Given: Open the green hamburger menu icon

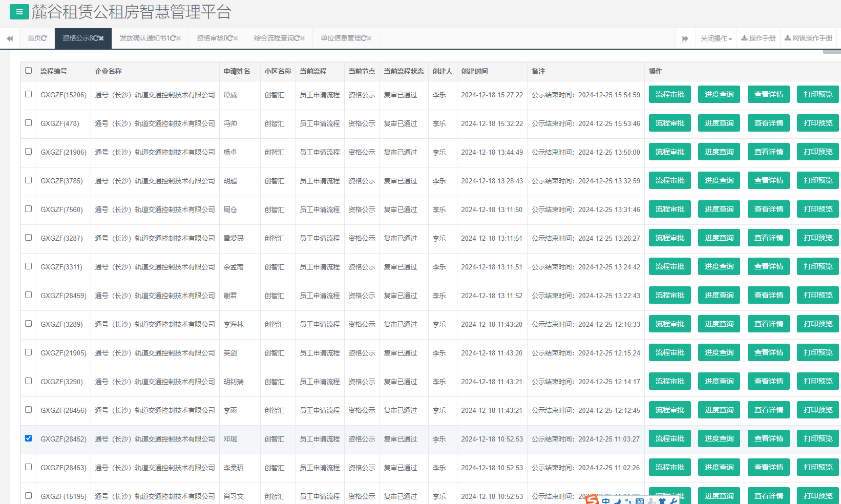Looking at the screenshot, I should pyautogui.click(x=19, y=11).
